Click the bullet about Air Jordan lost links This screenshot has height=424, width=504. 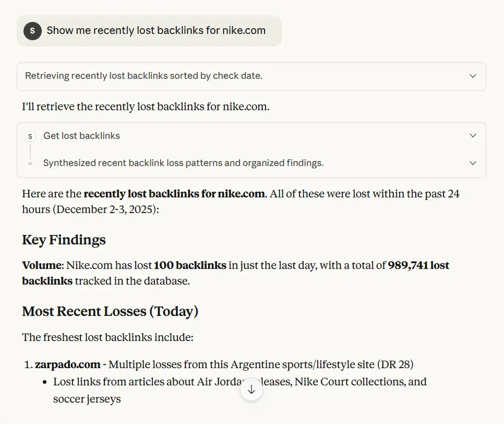pos(240,382)
